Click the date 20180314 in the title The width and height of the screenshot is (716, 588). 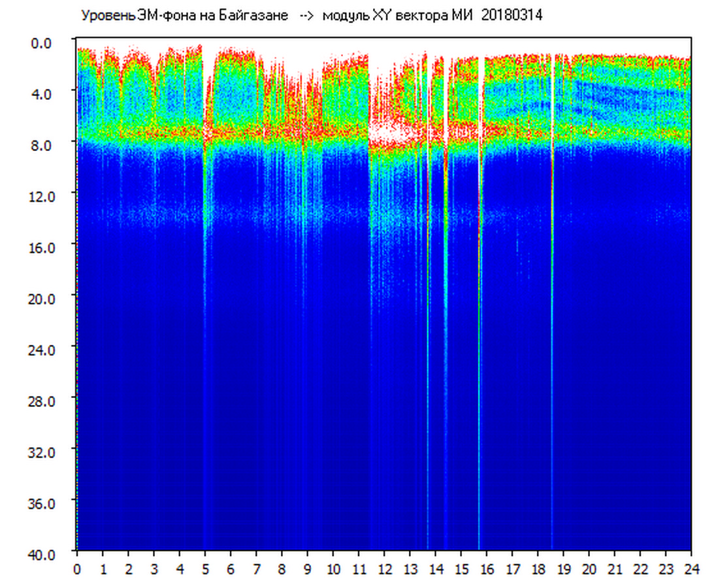coord(512,16)
